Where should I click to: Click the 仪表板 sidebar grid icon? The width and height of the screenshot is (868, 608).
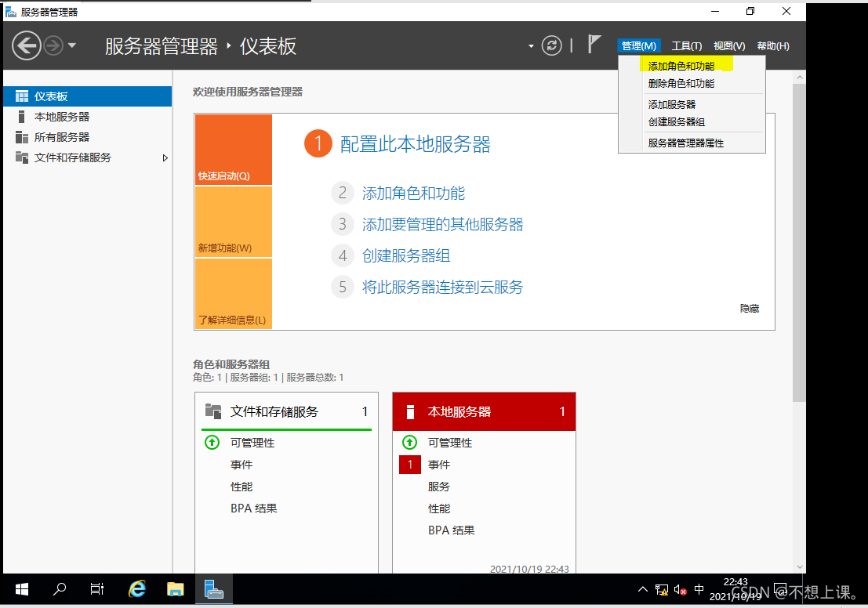(x=22, y=96)
